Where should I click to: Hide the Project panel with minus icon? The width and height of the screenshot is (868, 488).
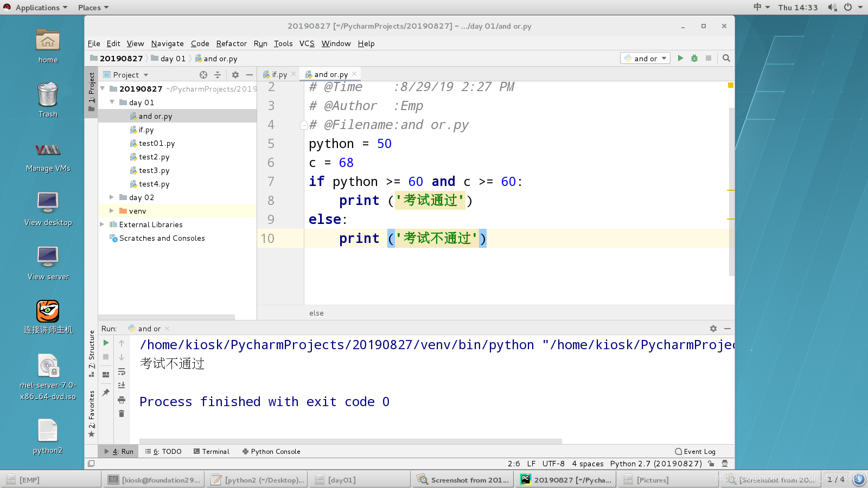[250, 75]
